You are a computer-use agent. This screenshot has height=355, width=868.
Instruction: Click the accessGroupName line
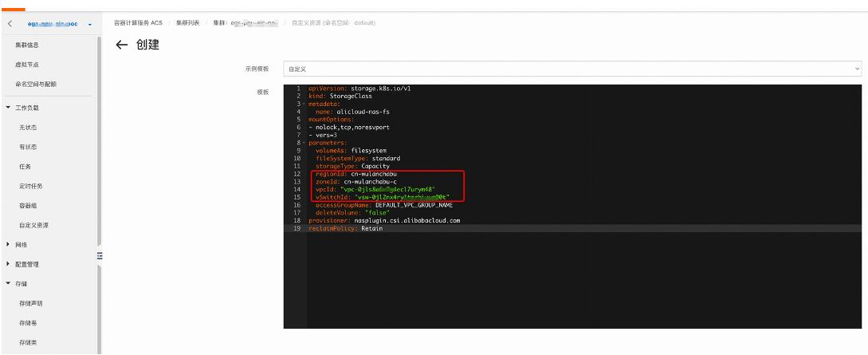(384, 205)
